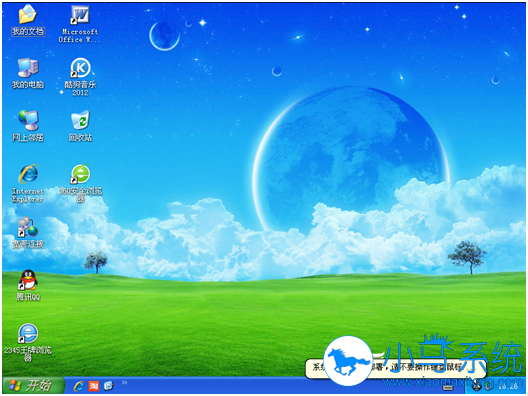Click the system deployment notification balloon

(x=396, y=368)
